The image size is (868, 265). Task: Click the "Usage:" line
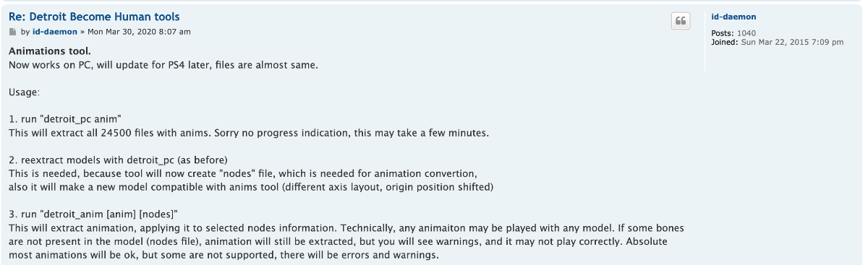coord(25,93)
